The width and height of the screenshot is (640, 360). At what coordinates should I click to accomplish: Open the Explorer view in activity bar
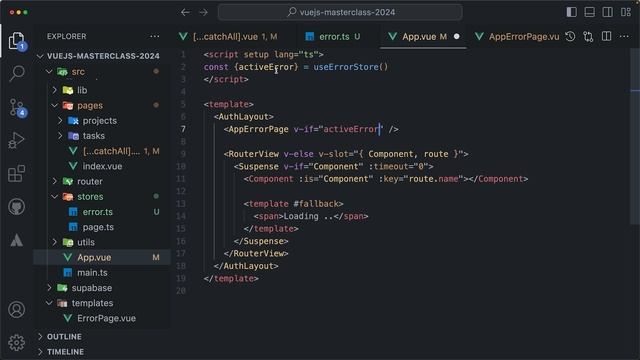point(16,41)
